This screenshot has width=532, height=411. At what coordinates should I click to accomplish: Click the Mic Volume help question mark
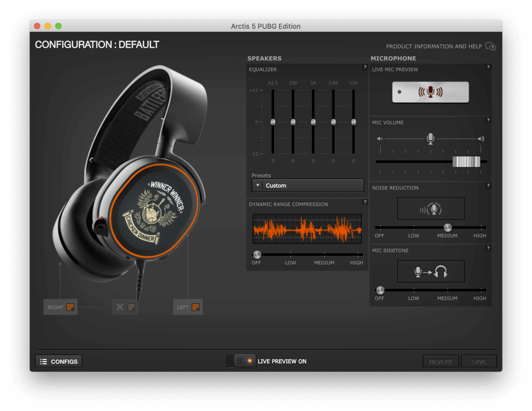point(488,120)
